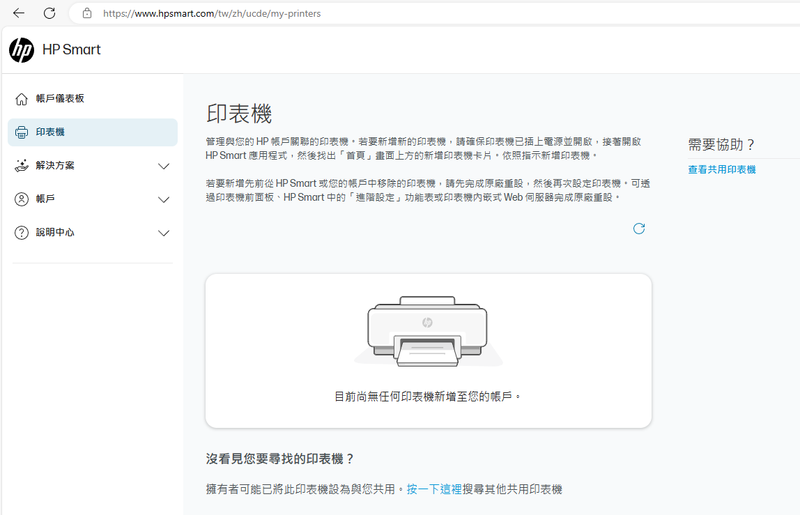Open the 查看共用印表機 link
800x515 pixels.
[x=721, y=169]
